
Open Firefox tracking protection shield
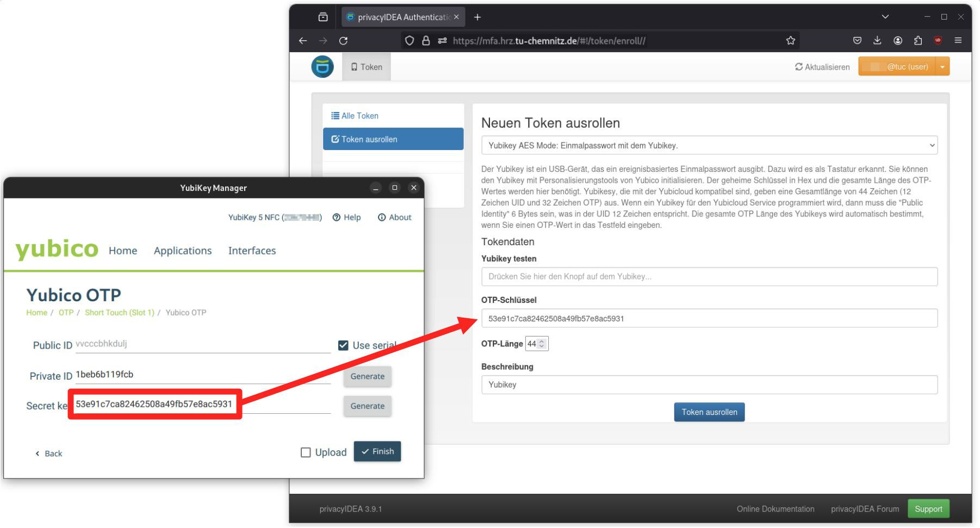(x=409, y=40)
